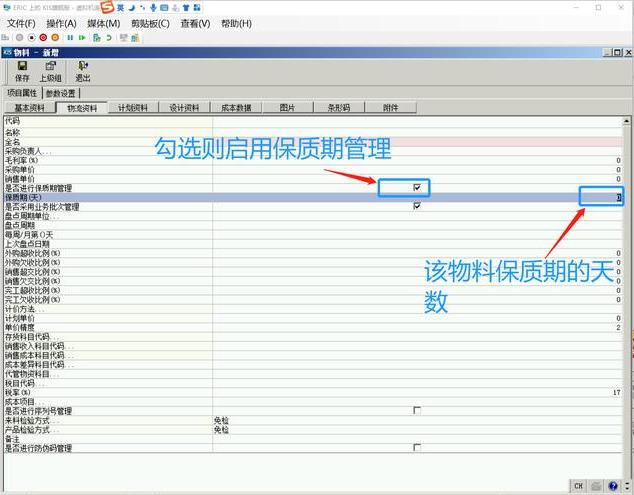This screenshot has height=495, width=634.
Task: Click the Revert arrow icon
Action: tap(109, 38)
